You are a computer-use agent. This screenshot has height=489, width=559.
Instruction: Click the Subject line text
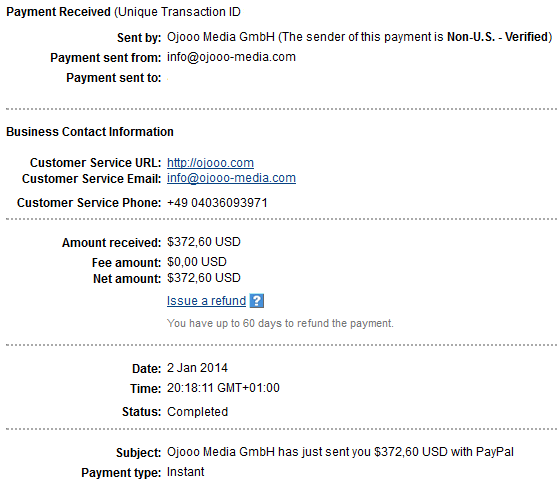pyautogui.click(x=340, y=452)
